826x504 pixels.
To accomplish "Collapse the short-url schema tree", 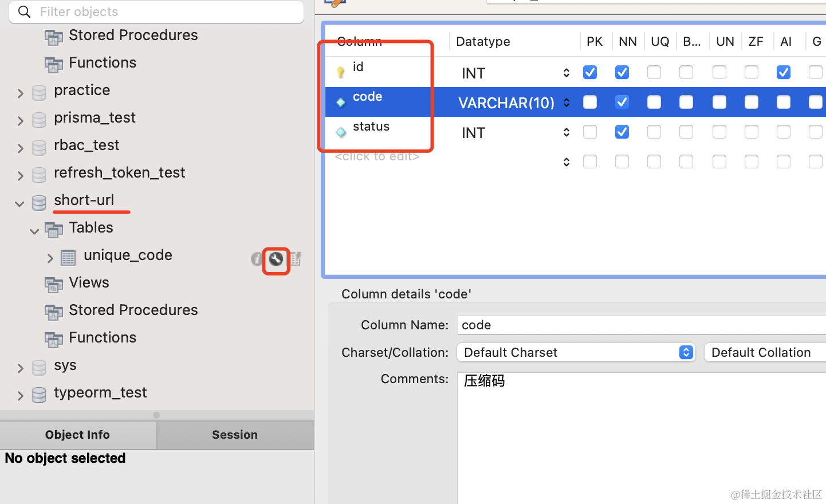I will tap(20, 203).
